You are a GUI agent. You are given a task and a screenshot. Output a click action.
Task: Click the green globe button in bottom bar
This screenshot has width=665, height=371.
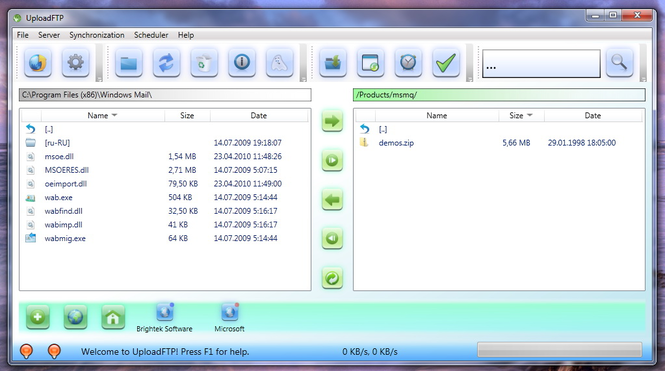[x=75, y=317]
